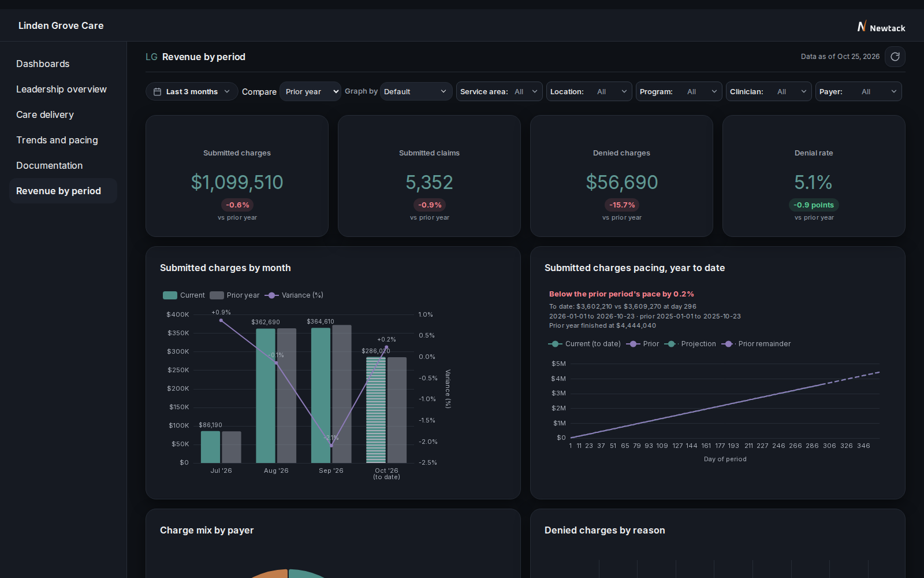Toggle Current (to date) pacing legend
Viewport: 924px width, 578px height.
click(584, 344)
